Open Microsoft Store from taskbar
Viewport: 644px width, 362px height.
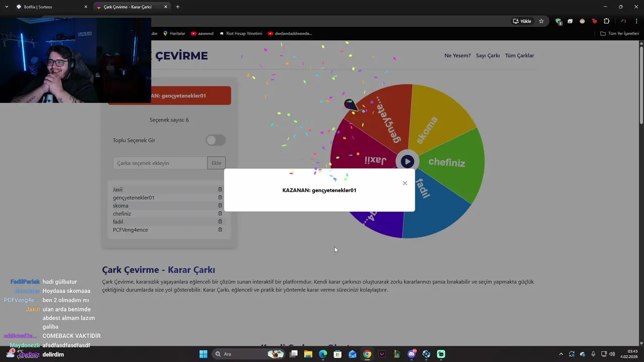[x=338, y=354]
